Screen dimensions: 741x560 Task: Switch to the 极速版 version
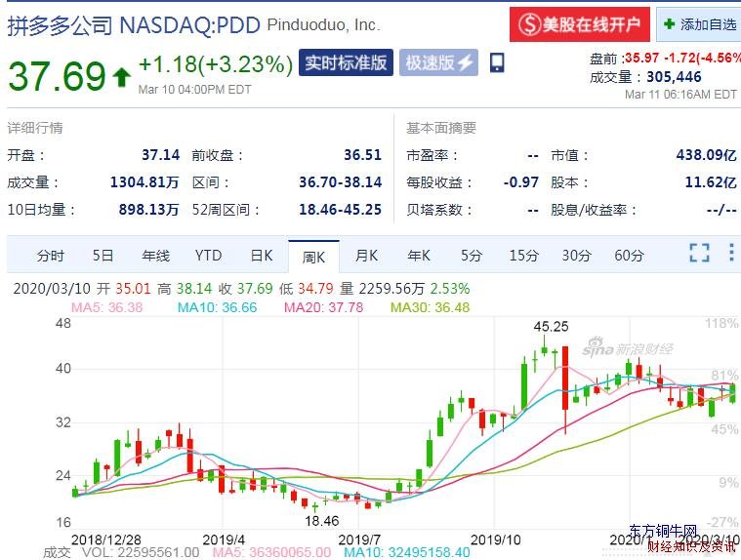(x=438, y=62)
